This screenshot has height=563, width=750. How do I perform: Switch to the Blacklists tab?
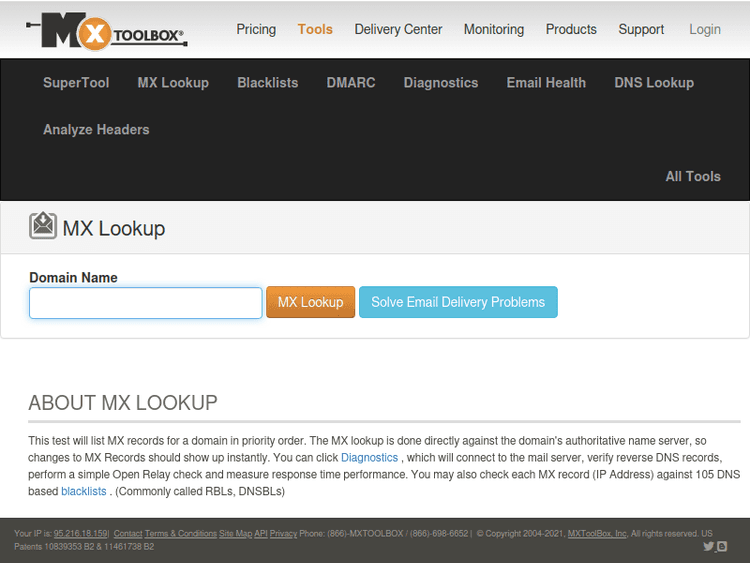coord(267,83)
